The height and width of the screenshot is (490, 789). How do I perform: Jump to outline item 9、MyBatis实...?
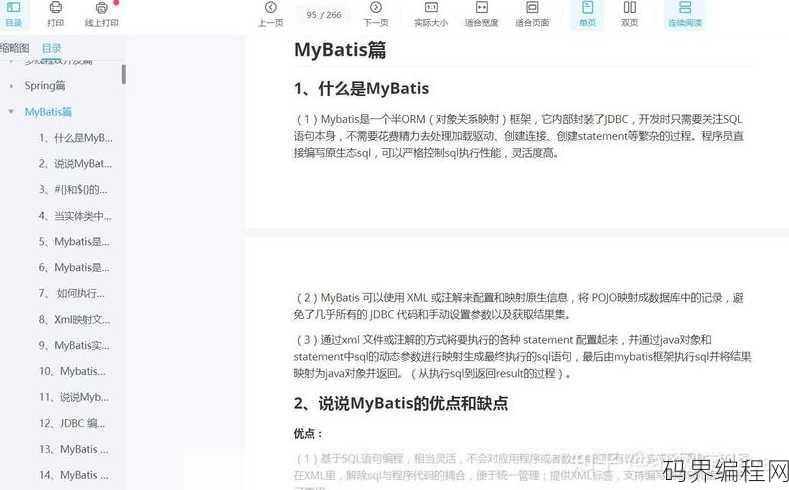click(x=74, y=345)
